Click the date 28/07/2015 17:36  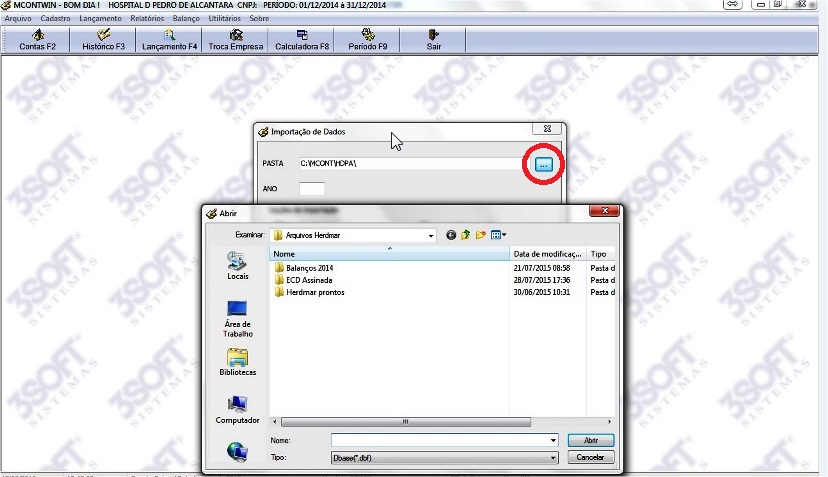542,280
